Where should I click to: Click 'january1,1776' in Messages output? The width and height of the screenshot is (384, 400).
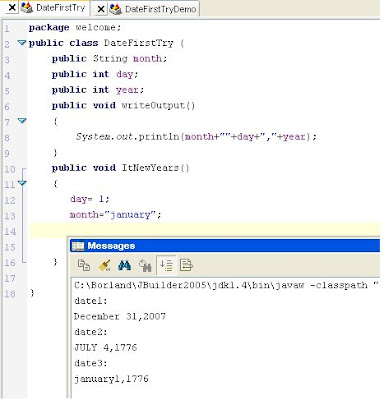pyautogui.click(x=111, y=379)
